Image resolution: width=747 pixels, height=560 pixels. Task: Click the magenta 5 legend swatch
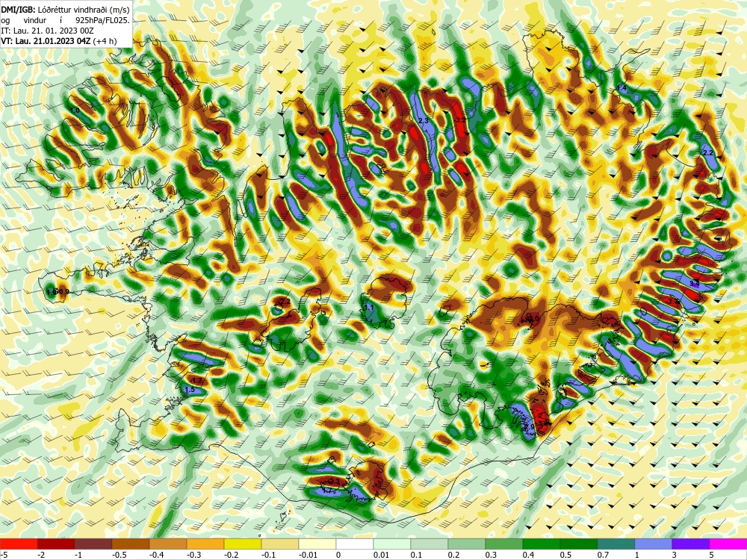click(x=728, y=544)
